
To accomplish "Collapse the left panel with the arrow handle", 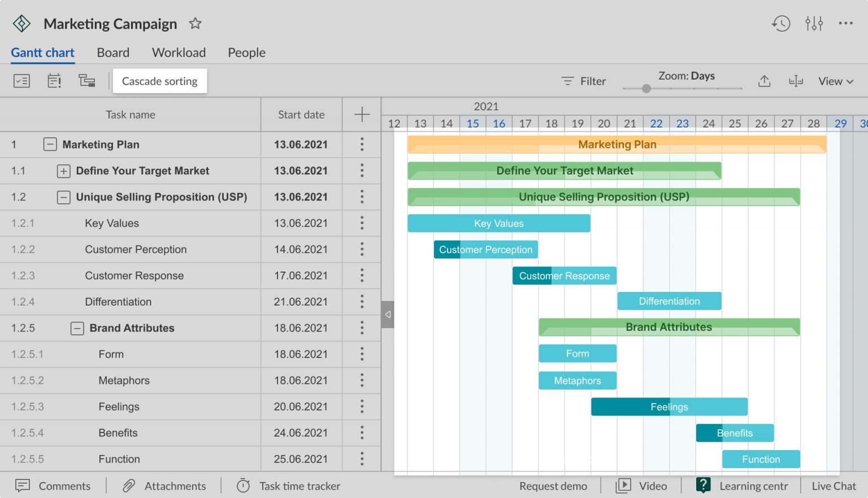I will pyautogui.click(x=388, y=314).
